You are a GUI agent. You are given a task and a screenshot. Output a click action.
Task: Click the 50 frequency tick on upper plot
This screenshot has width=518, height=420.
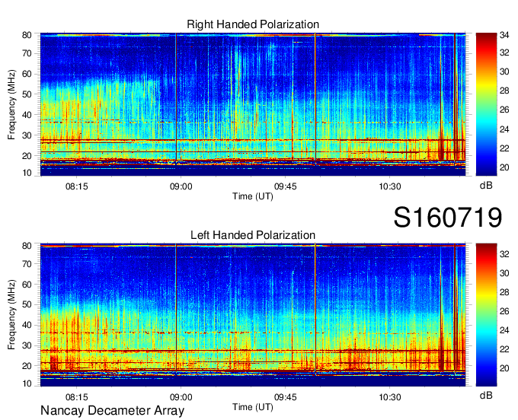click(27, 94)
